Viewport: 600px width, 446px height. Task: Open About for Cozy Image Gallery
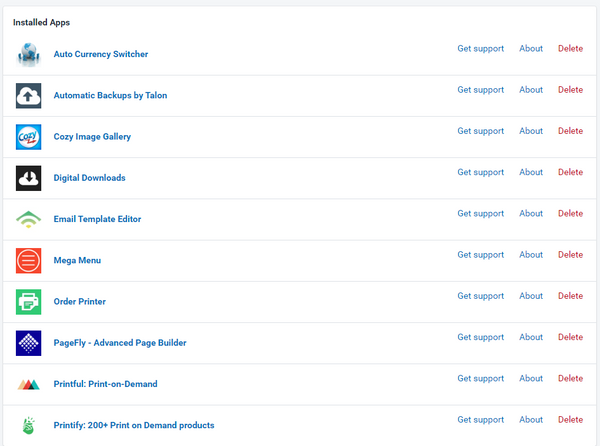coord(531,131)
